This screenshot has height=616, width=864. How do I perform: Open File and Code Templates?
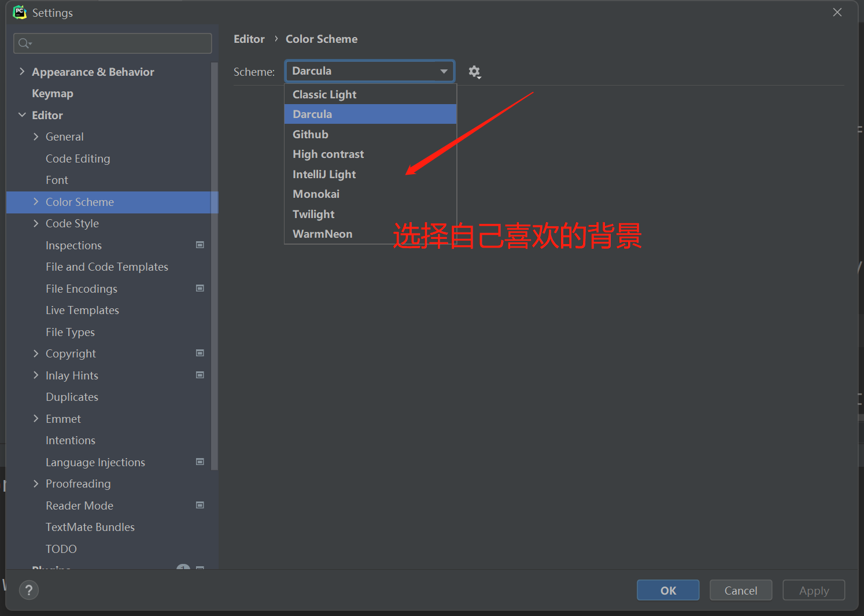pos(107,267)
